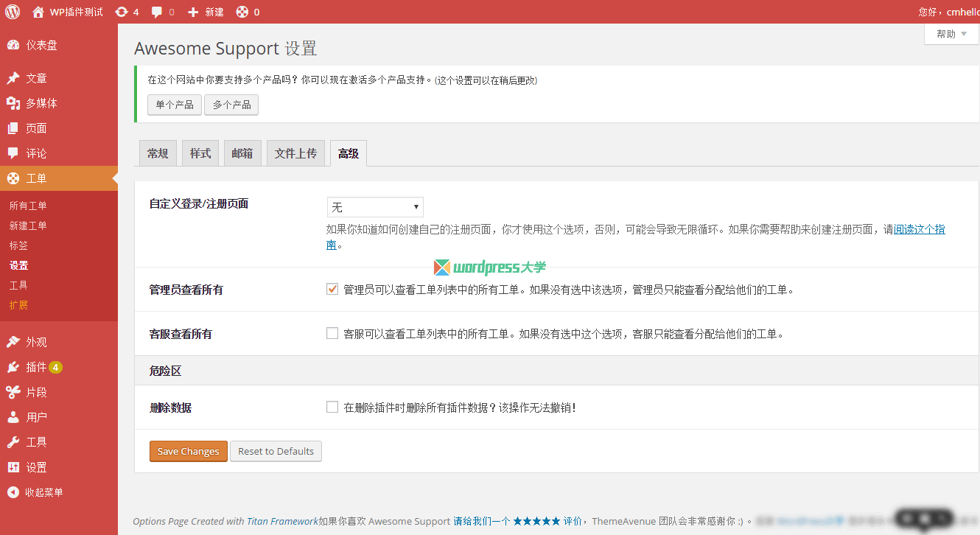Click the 用户 person icon

coord(13,417)
